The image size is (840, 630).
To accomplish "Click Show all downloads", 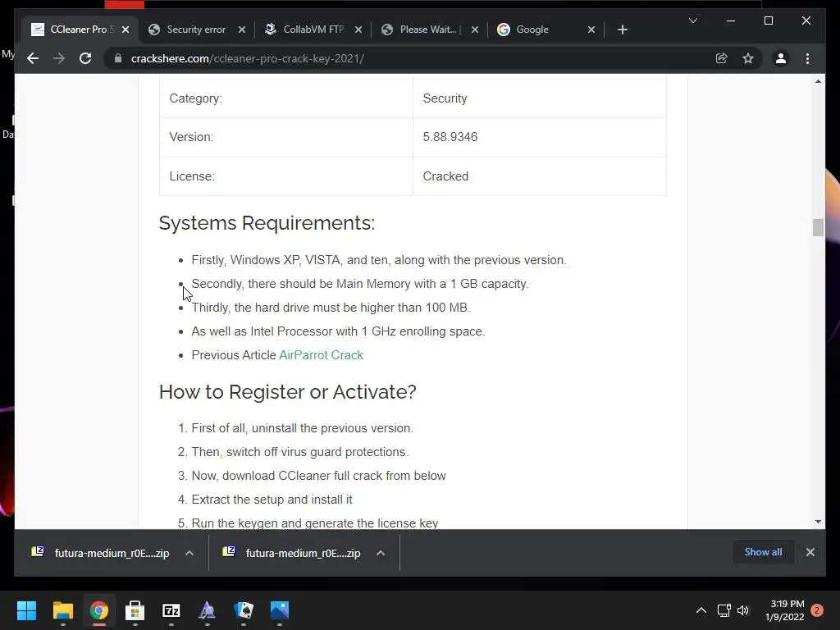I will click(x=763, y=552).
